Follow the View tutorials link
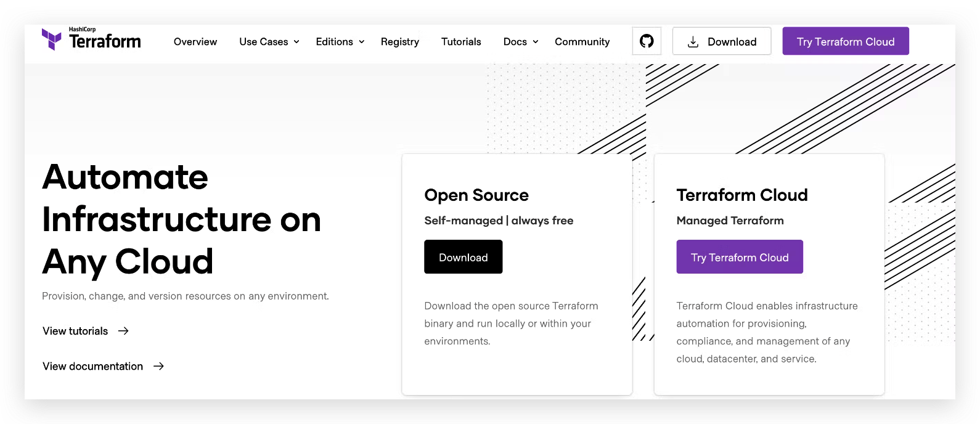 [x=75, y=331]
